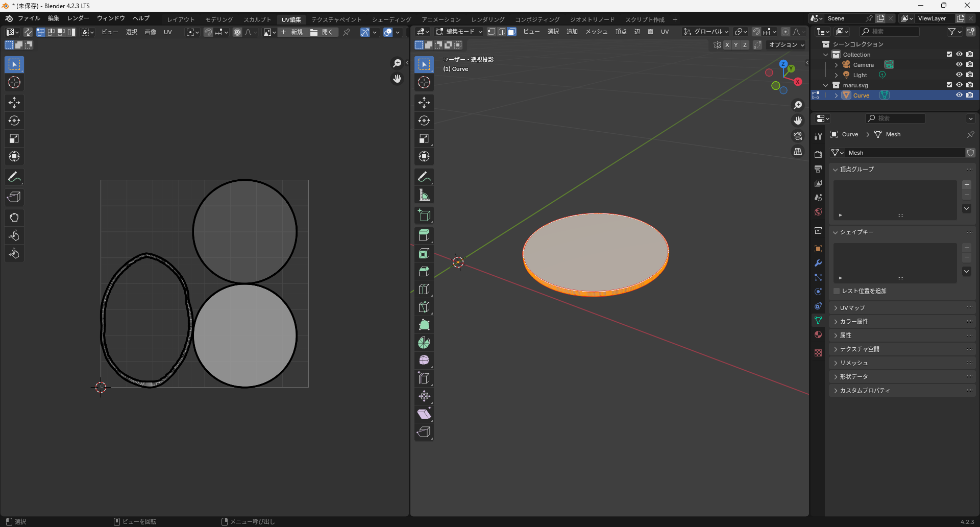Uncheck the maru.svg collection checkbox
The image size is (980, 527).
[949, 85]
